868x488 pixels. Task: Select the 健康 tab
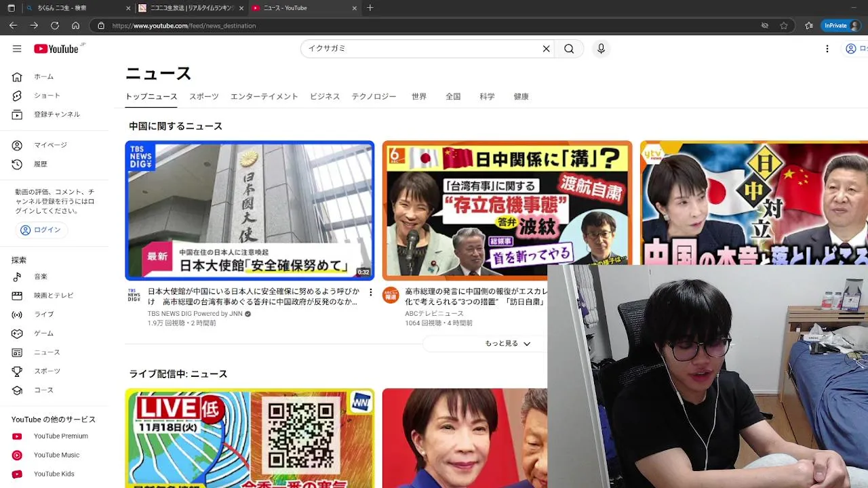[x=521, y=96]
